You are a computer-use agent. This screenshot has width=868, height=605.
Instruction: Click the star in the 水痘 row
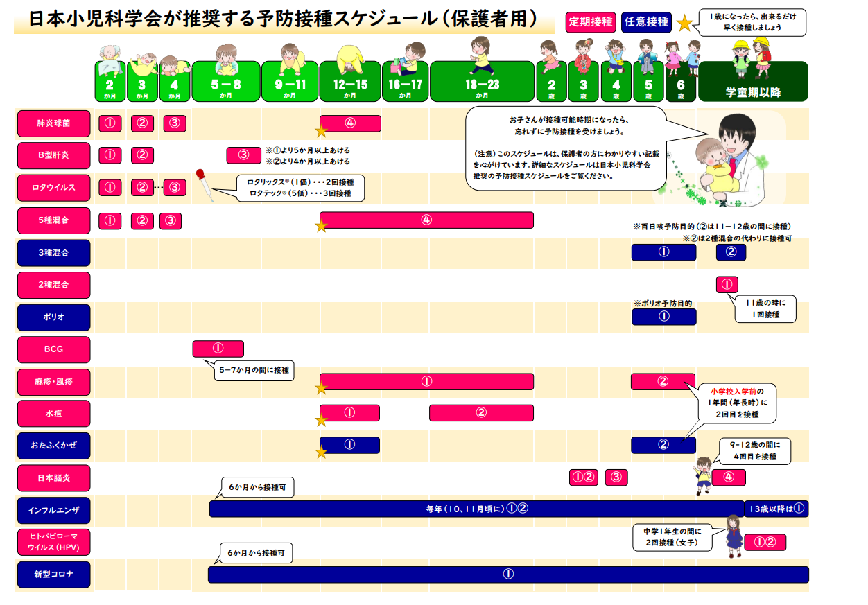[x=321, y=420]
